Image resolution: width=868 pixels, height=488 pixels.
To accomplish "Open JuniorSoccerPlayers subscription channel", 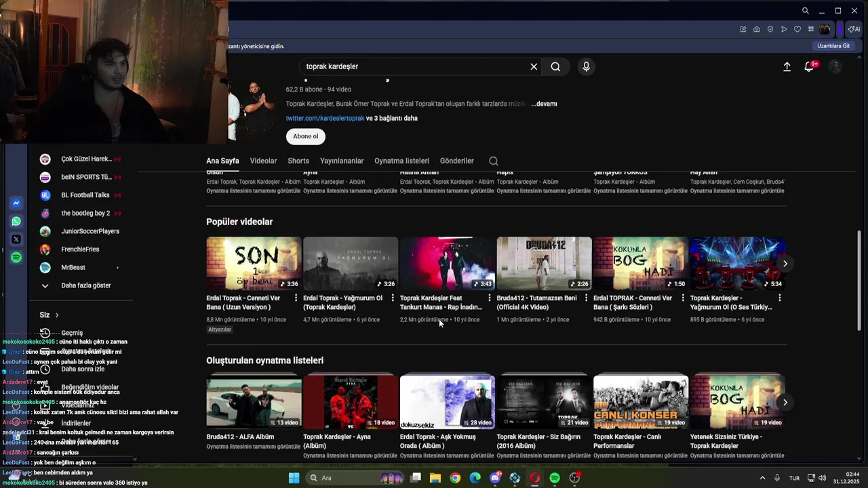I will (80, 231).
